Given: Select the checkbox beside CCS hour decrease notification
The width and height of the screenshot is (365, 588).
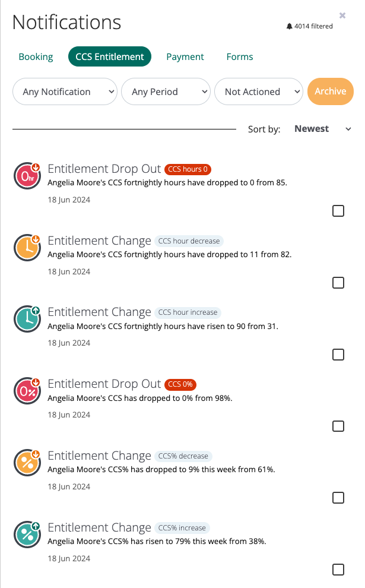Looking at the screenshot, I should 338,283.
